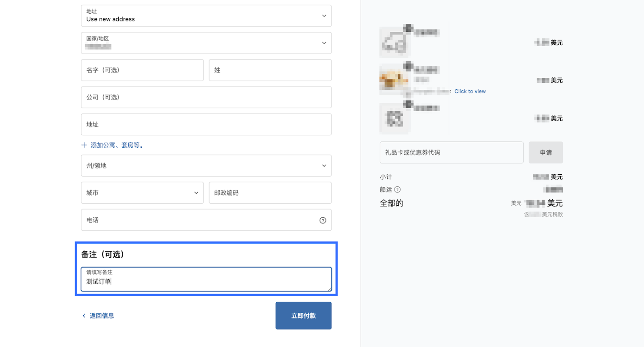Viewport: 644px width, 347px height.
Task: Open the 地址 saved address dropdown
Action: [206, 16]
